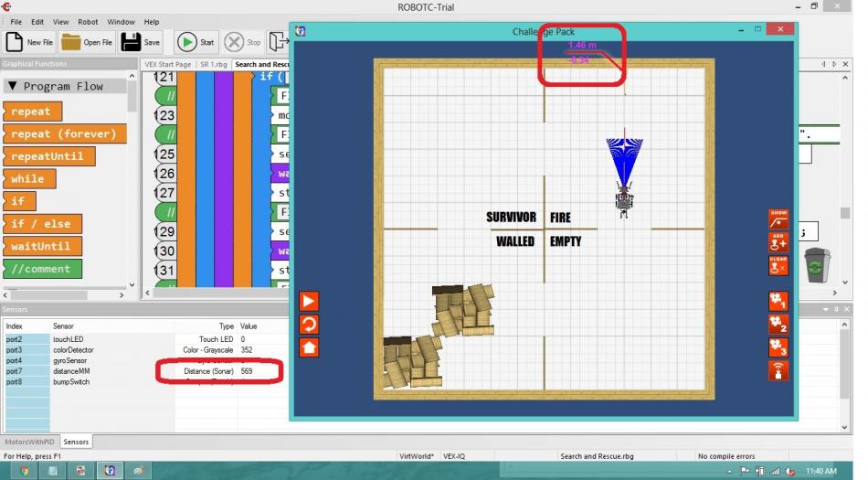Click the trash can recycle icon
This screenshot has height=480, width=868.
817,266
